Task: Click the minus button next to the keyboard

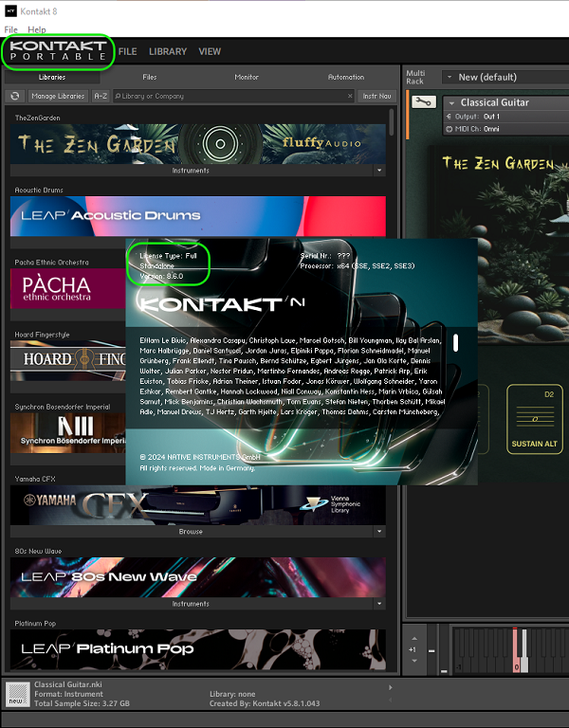Action: pyautogui.click(x=431, y=651)
